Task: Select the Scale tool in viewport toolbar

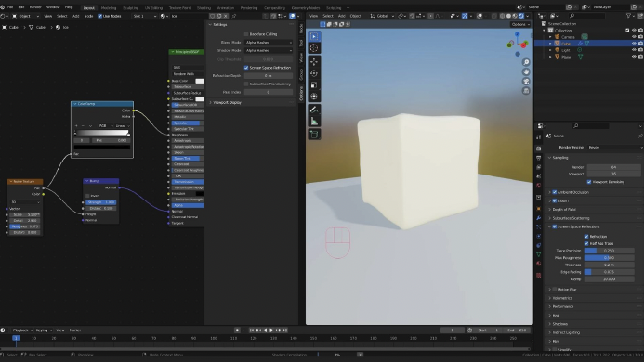Action: [314, 85]
